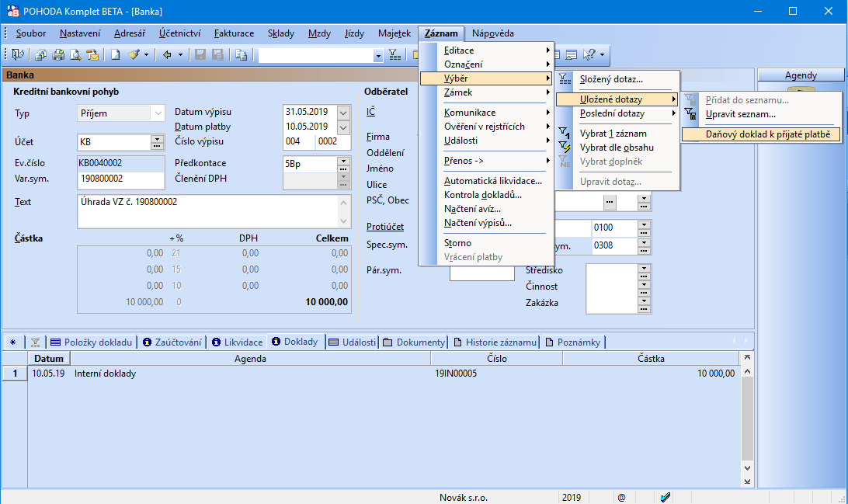
Task: Open dropdown arrow next to help pointer
Action: coord(602,54)
